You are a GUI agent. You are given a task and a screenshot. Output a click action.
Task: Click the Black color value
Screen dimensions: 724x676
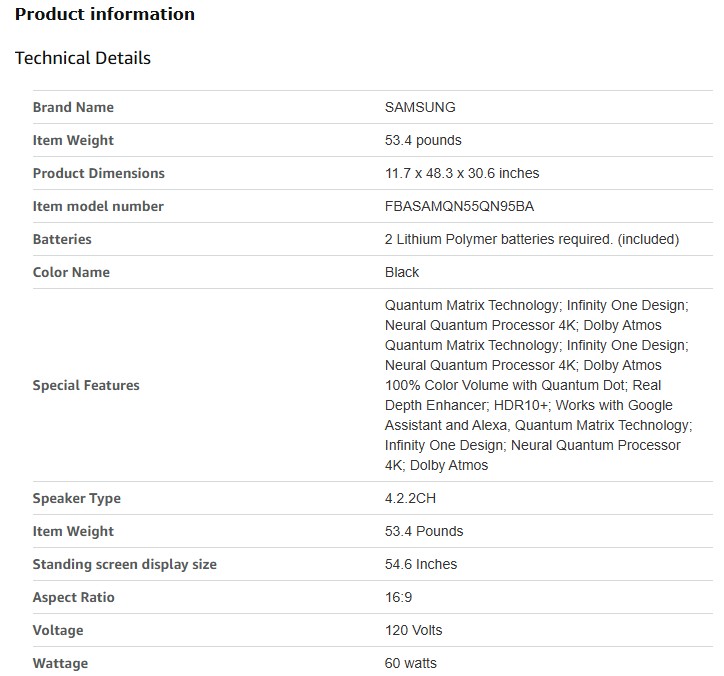coord(402,272)
